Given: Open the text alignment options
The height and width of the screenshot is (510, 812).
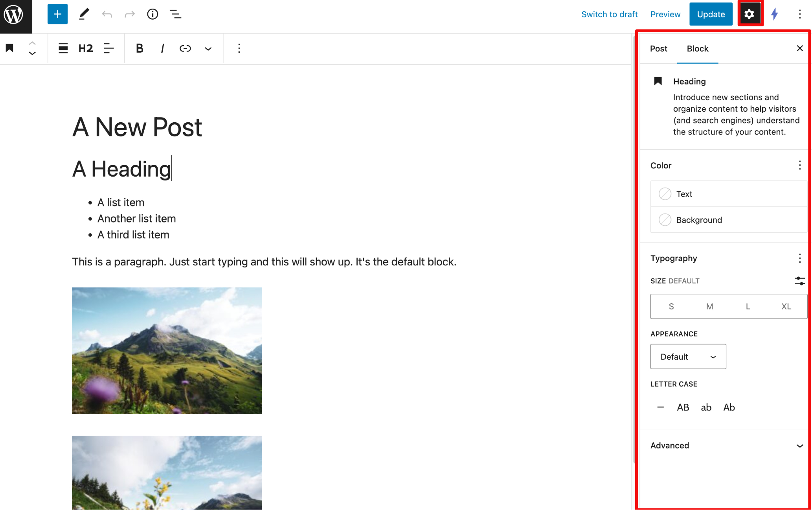Looking at the screenshot, I should (x=109, y=48).
